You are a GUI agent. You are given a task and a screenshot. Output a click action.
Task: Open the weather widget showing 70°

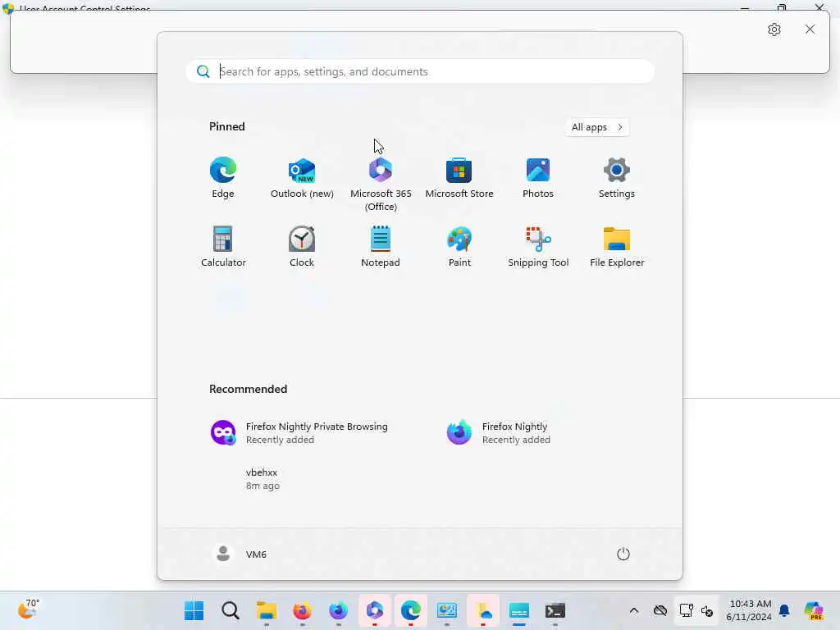click(x=29, y=609)
